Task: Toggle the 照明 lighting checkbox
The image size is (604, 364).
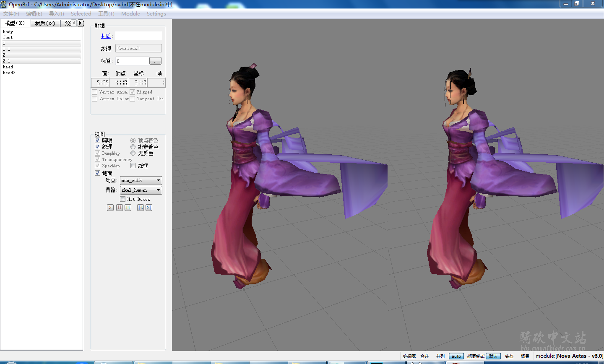Action: [97, 140]
